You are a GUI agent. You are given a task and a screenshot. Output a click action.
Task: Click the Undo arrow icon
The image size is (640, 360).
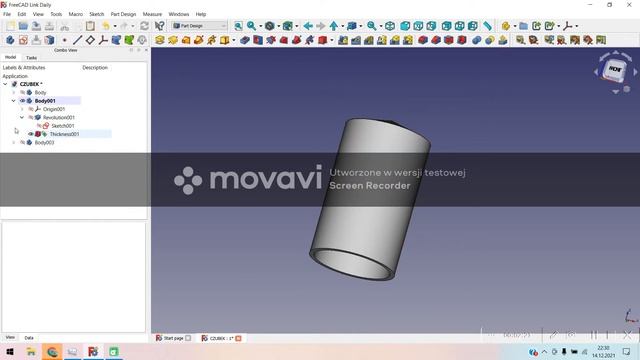pyautogui.click(x=106, y=26)
